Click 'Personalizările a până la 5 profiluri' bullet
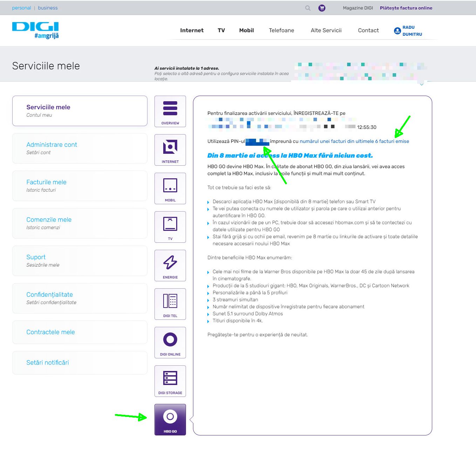 tap(250, 293)
